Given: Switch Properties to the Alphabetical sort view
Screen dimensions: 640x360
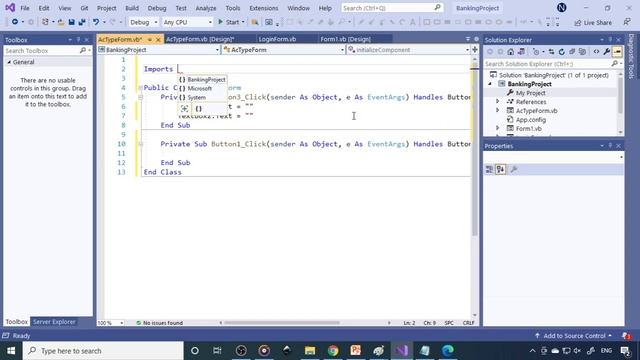Looking at the screenshot, I should (x=500, y=169).
